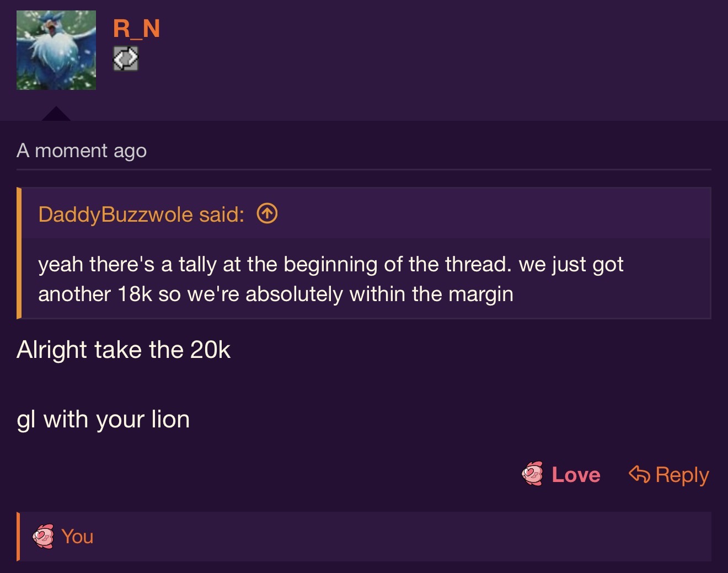Click empty space in quote header bar

tap(485, 214)
